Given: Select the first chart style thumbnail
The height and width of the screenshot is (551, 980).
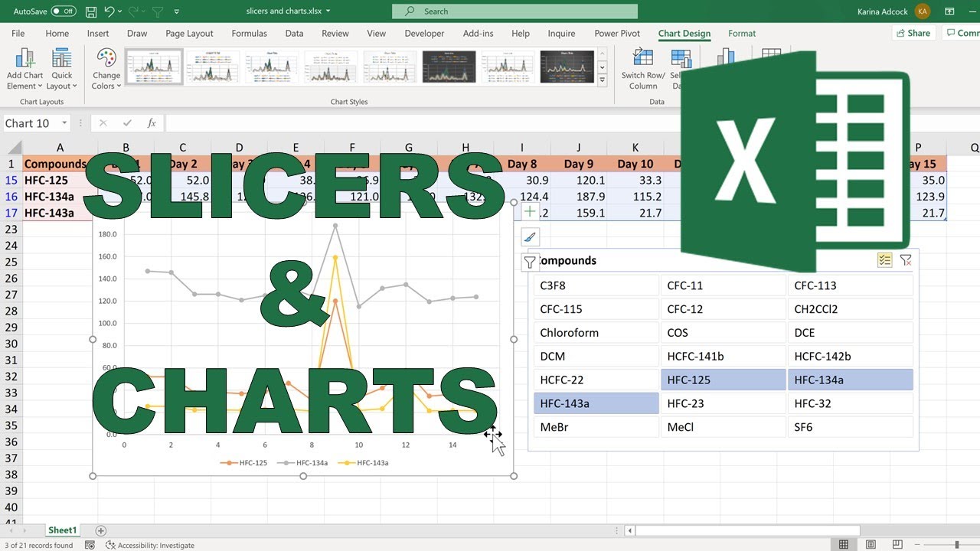Looking at the screenshot, I should (x=154, y=67).
